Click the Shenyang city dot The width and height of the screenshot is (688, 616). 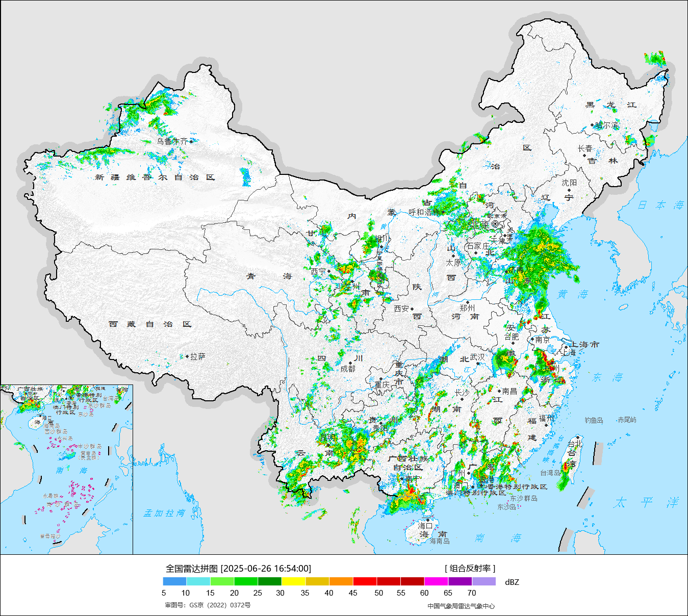coord(569,190)
